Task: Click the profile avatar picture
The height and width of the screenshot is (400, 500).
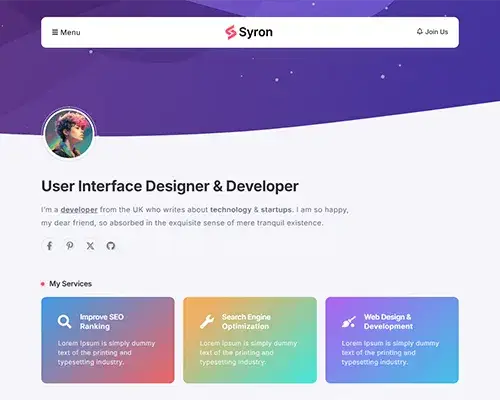Action: click(x=69, y=134)
